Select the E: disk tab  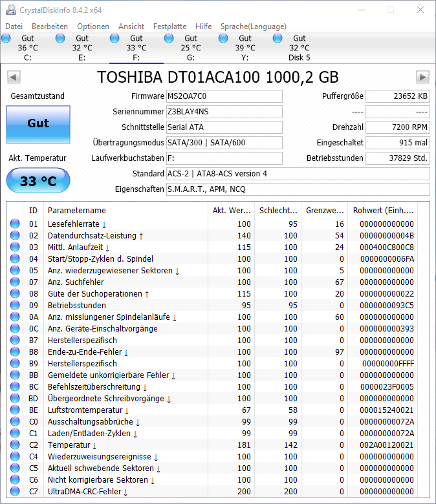coord(82,48)
